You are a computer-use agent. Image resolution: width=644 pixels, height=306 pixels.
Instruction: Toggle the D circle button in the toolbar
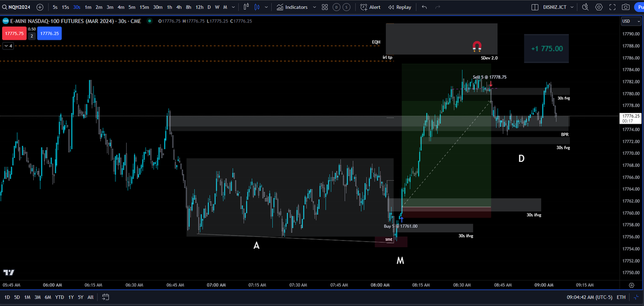pyautogui.click(x=336, y=7)
